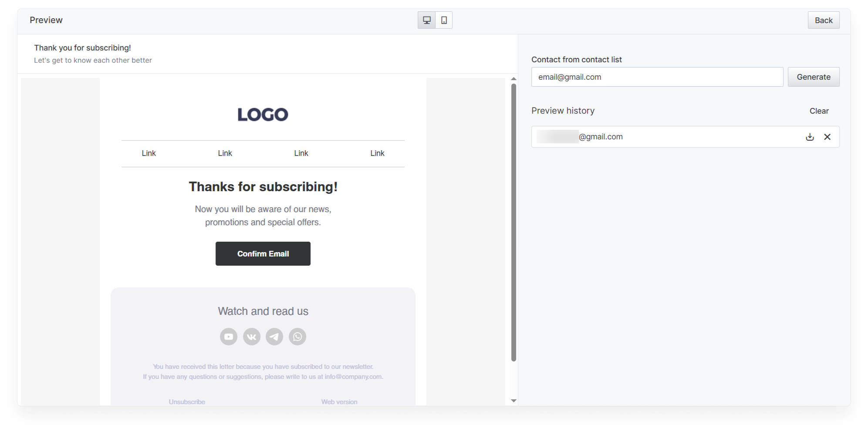The image size is (868, 432).
Task: Click the Unsubscribe link
Action: tap(187, 402)
